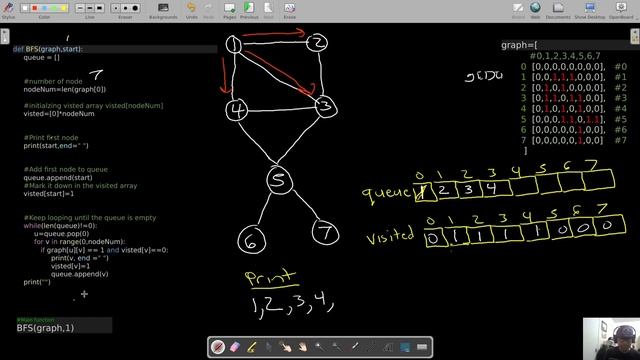Open the Backgrounds chooser
Screen dimensions: 640x360
tap(163, 10)
